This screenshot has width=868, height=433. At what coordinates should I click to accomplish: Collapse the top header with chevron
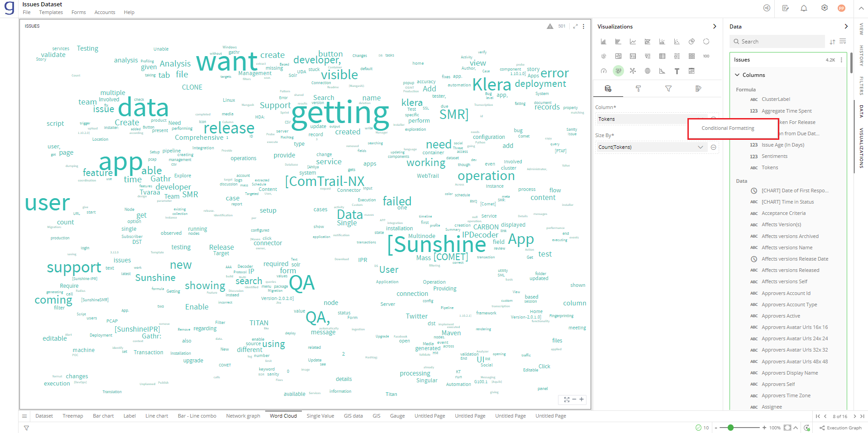coord(861,8)
